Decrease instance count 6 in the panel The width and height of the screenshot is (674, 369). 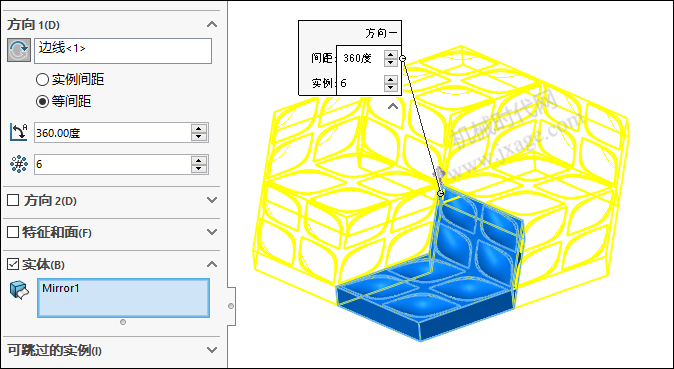[x=199, y=168]
